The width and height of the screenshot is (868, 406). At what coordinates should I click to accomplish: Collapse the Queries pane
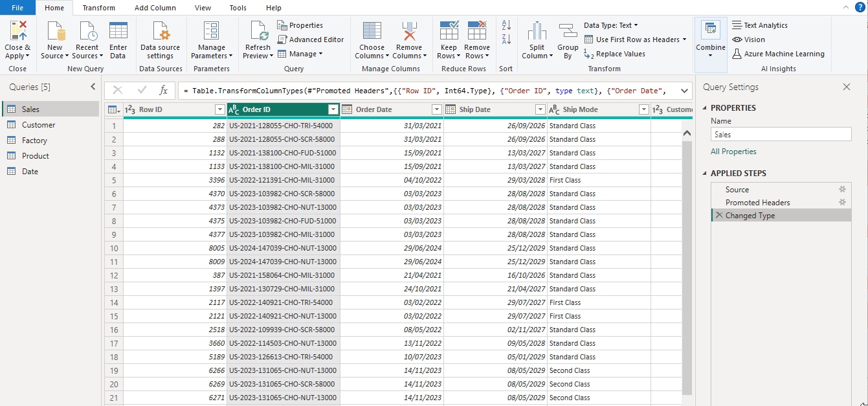pyautogui.click(x=93, y=87)
